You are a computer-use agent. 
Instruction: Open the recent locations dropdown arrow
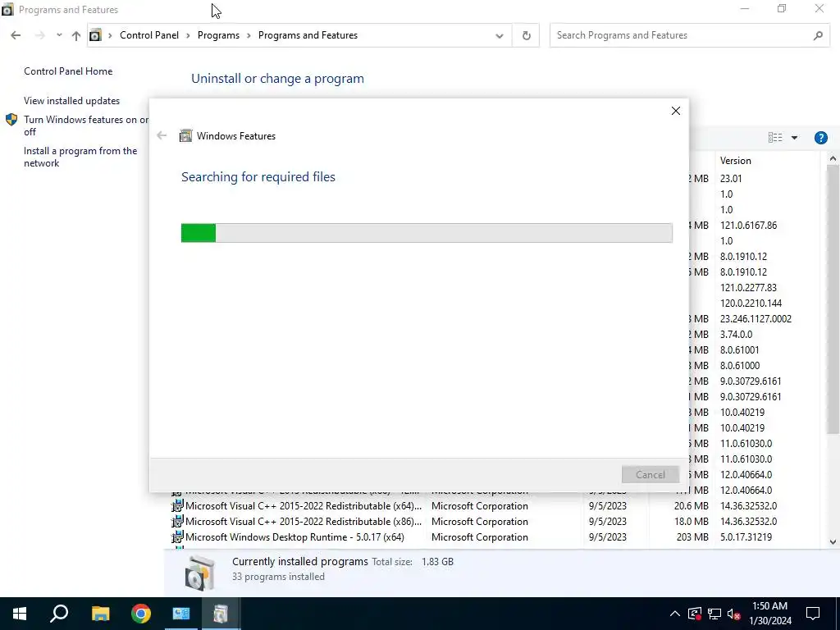pos(59,35)
